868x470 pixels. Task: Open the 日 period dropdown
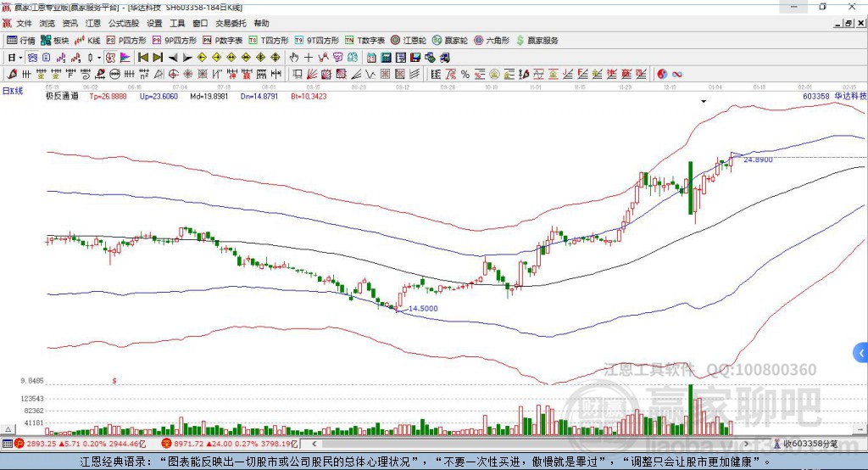[15, 58]
